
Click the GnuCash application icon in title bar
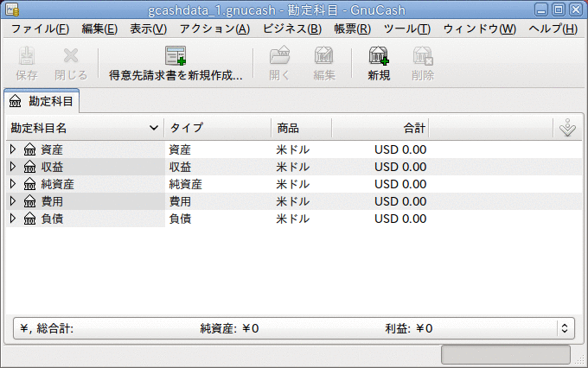pyautogui.click(x=12, y=10)
